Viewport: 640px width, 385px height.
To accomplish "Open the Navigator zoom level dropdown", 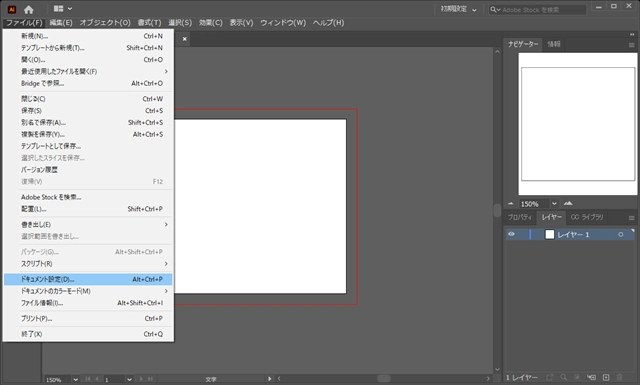I will 554,204.
